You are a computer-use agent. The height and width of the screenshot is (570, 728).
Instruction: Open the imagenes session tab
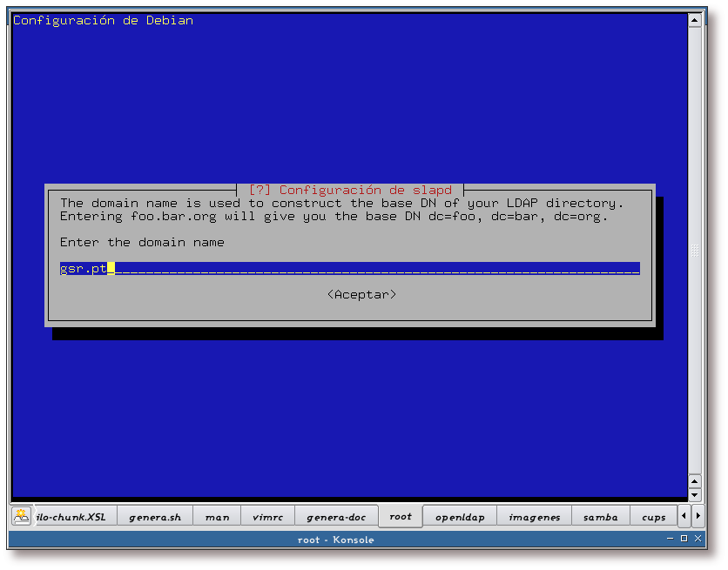pos(534,517)
